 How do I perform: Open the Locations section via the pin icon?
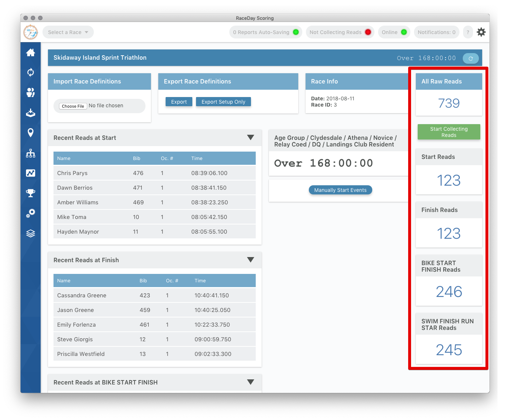click(x=30, y=133)
